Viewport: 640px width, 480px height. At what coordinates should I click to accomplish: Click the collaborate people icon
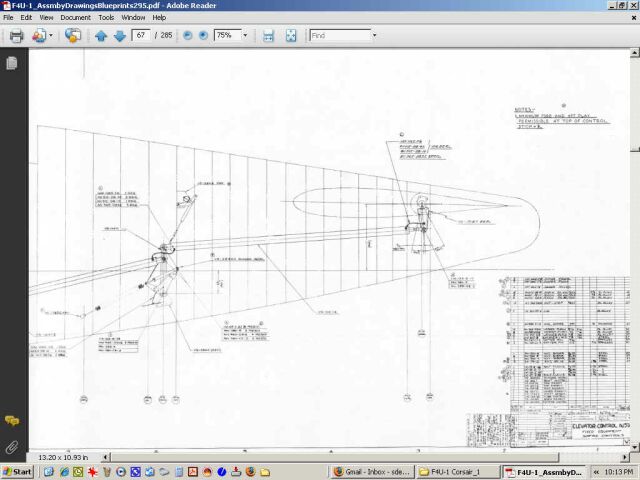coord(39,36)
